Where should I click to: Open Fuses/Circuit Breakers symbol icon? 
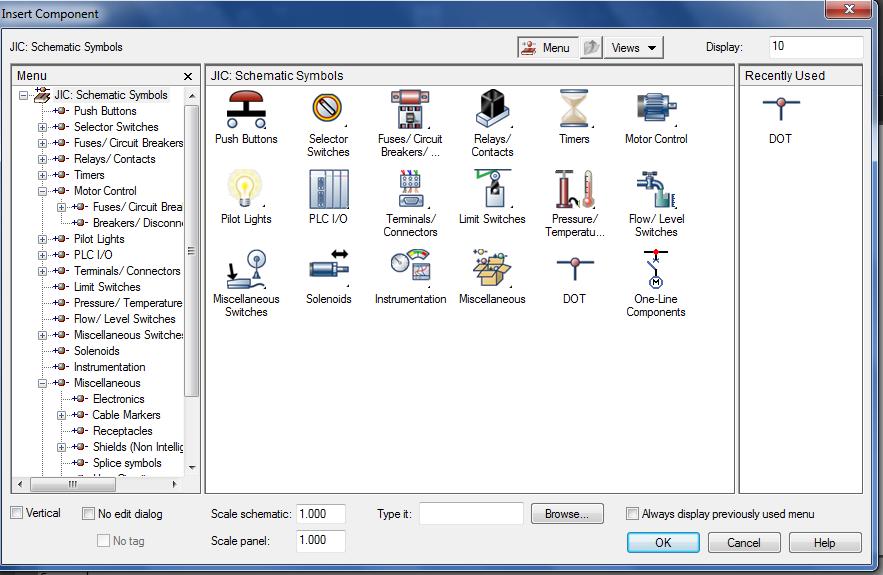point(410,108)
